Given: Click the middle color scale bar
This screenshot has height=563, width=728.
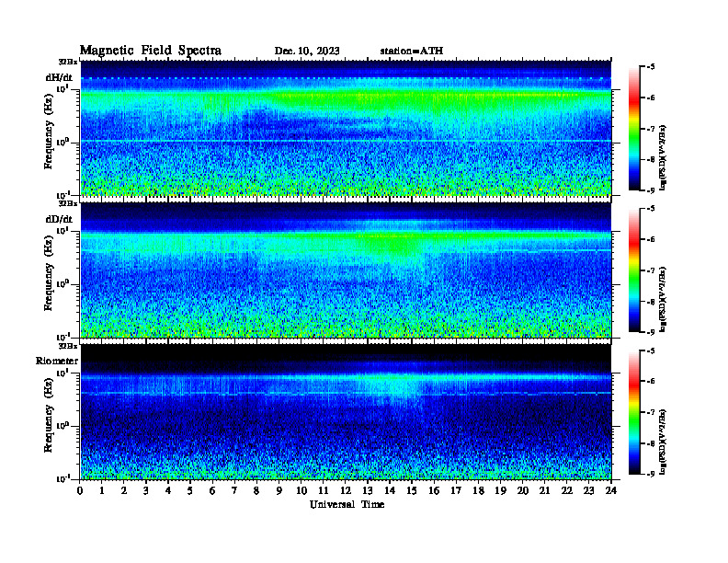Looking at the screenshot, I should 634,270.
